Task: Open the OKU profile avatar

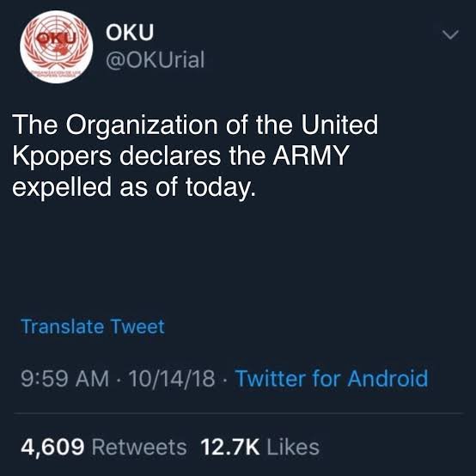Action: 57,47
